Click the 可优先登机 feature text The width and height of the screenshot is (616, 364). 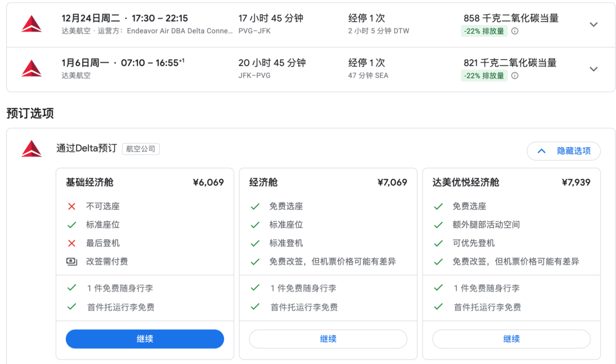[473, 243]
